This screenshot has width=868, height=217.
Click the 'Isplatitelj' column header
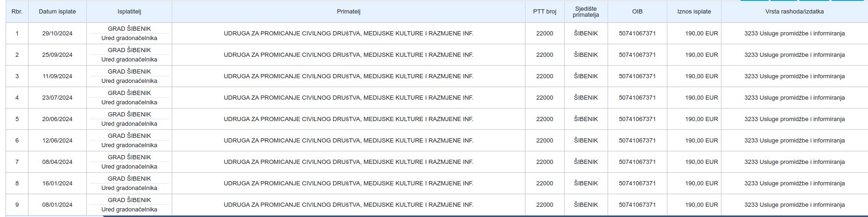click(129, 12)
